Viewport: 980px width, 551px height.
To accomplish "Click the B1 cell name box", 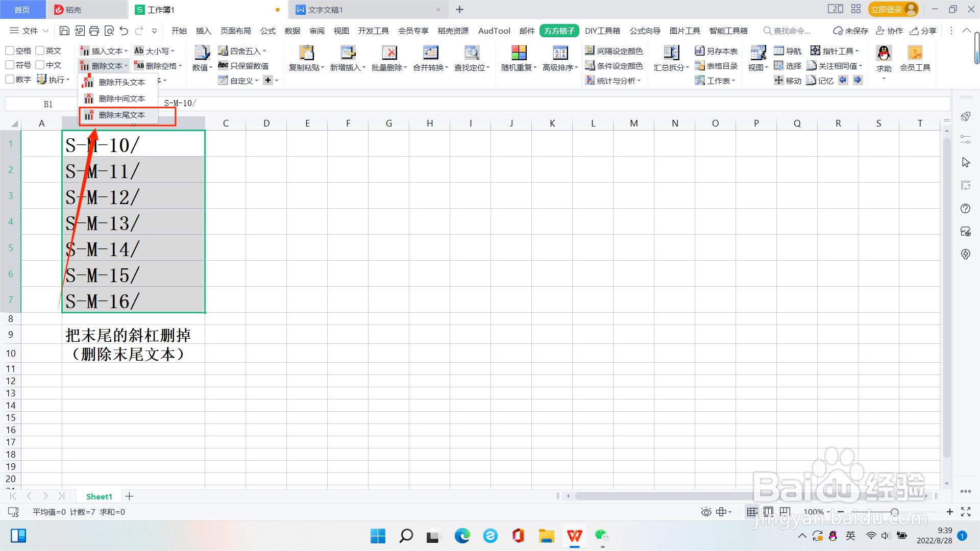I will [48, 104].
